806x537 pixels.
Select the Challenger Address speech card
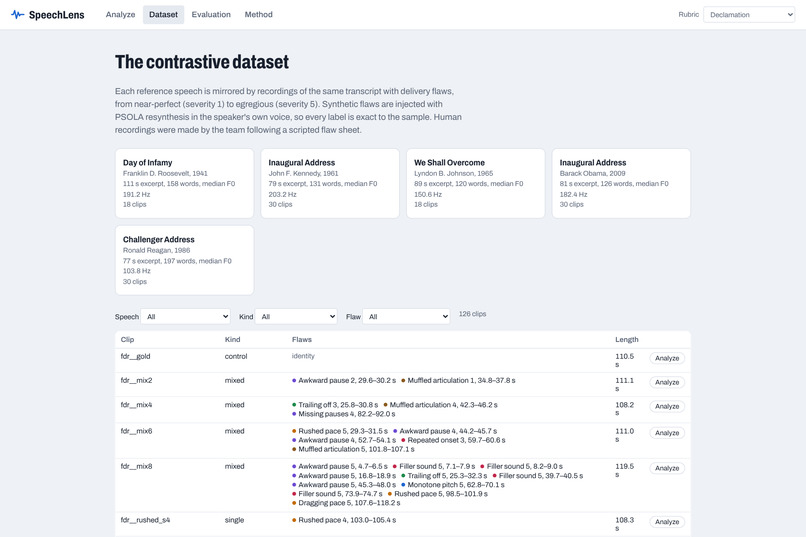click(185, 261)
